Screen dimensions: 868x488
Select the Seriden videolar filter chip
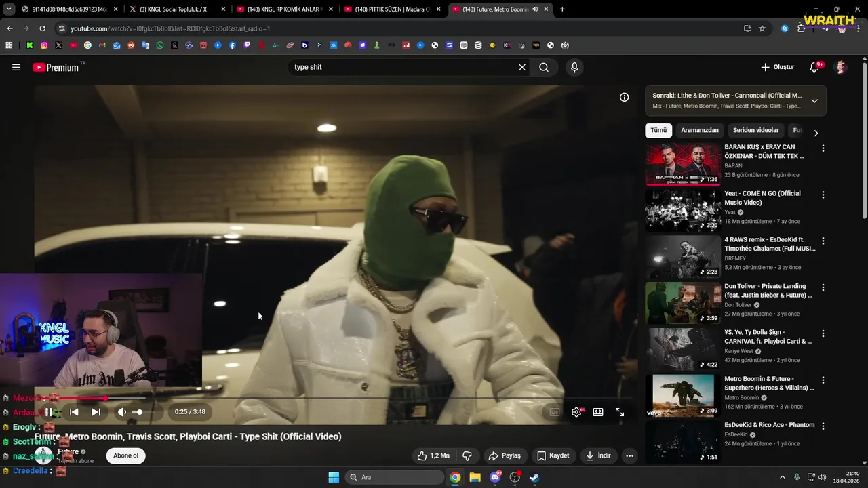pos(755,130)
